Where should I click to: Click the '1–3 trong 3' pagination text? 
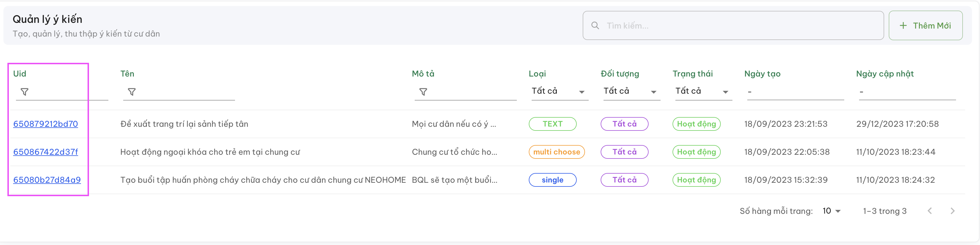[884, 211]
